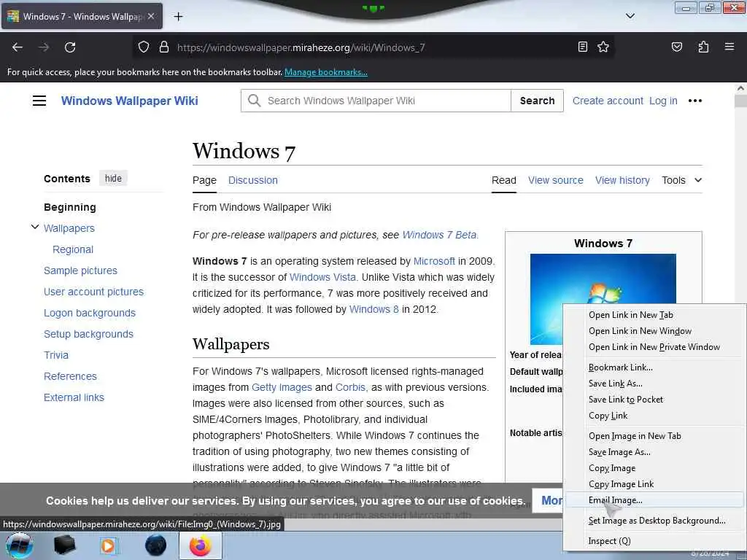Image resolution: width=747 pixels, height=560 pixels.
Task: Reload the page with the refresh icon
Action: (70, 47)
